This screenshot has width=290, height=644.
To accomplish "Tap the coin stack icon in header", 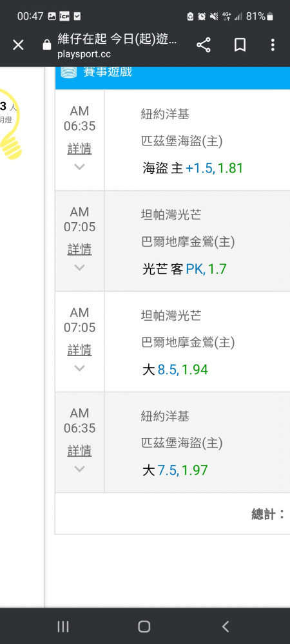I will [x=68, y=71].
